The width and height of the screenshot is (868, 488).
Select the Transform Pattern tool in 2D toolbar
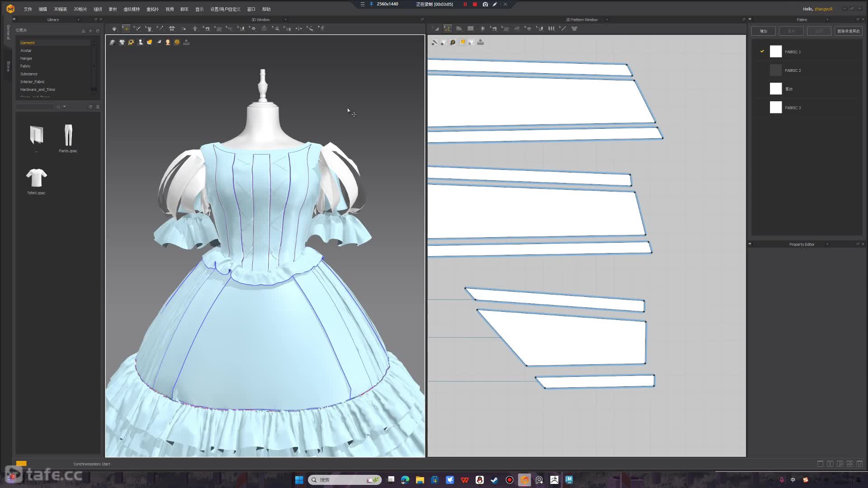[436, 28]
